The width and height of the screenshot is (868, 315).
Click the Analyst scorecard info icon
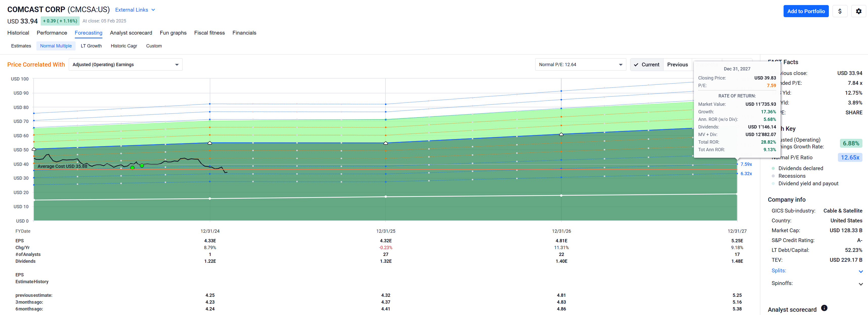[x=824, y=308]
